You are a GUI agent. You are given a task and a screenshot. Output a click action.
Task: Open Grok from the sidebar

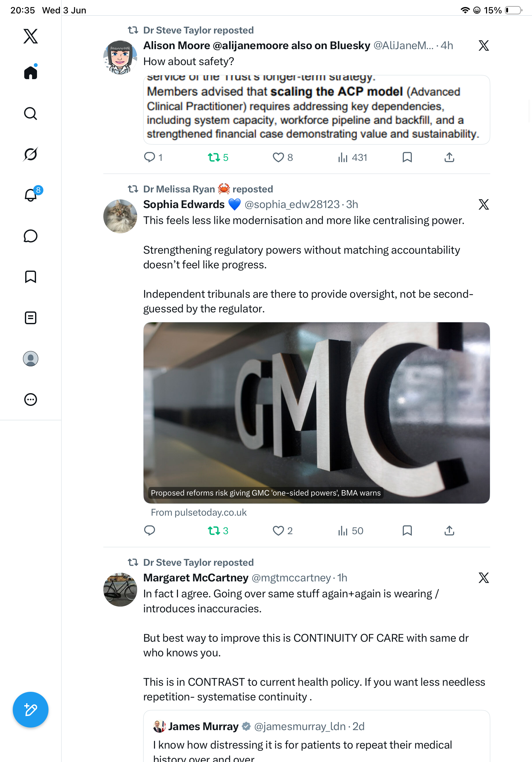pyautogui.click(x=31, y=154)
